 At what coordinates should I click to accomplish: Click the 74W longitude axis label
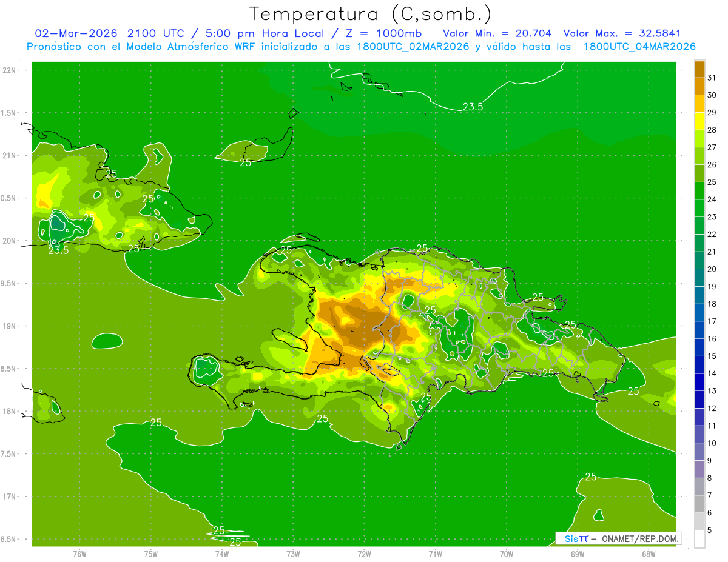222,554
